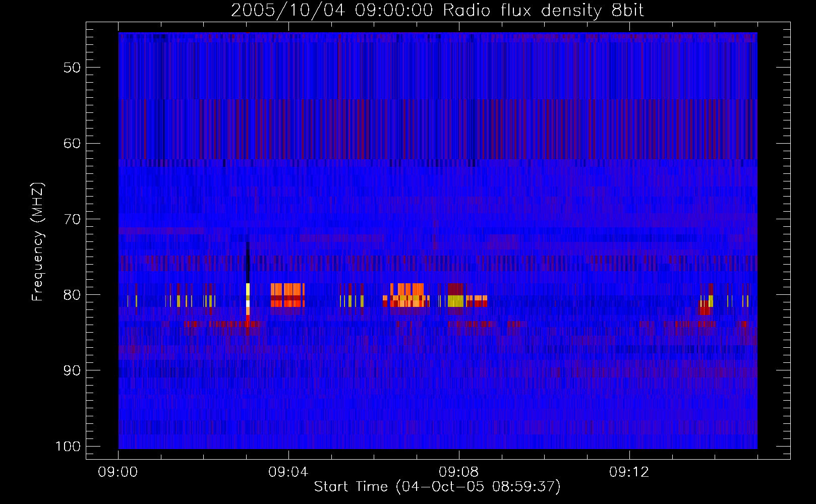Click the '80' frequency tick label

pos(72,295)
